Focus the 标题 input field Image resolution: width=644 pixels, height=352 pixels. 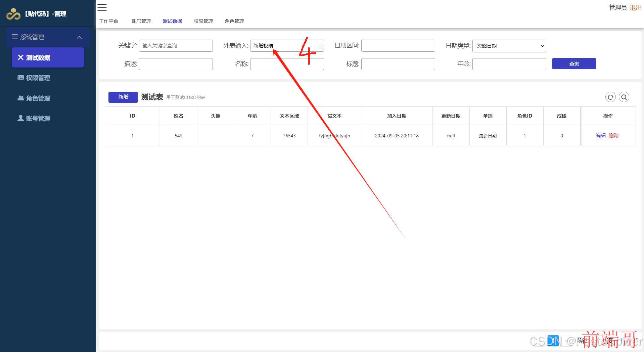pyautogui.click(x=398, y=64)
